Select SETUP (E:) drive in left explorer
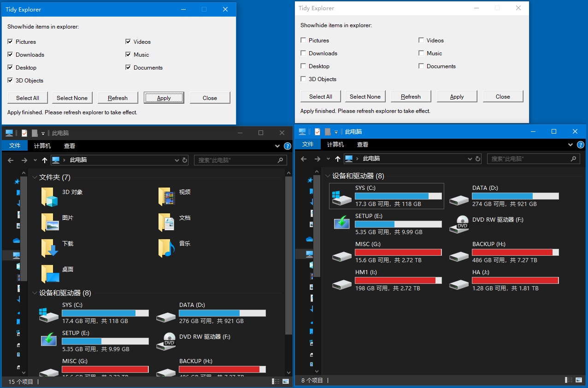588x388 pixels. pos(94,341)
